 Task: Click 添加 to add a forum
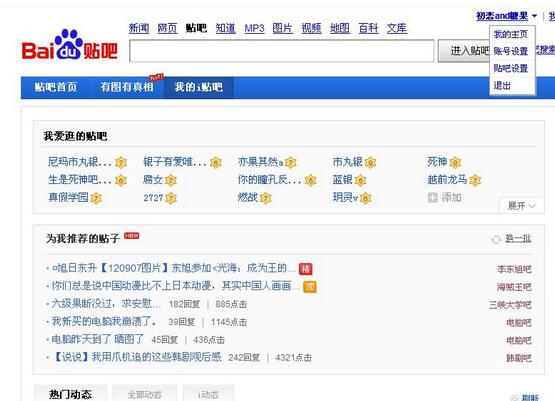coord(451,197)
